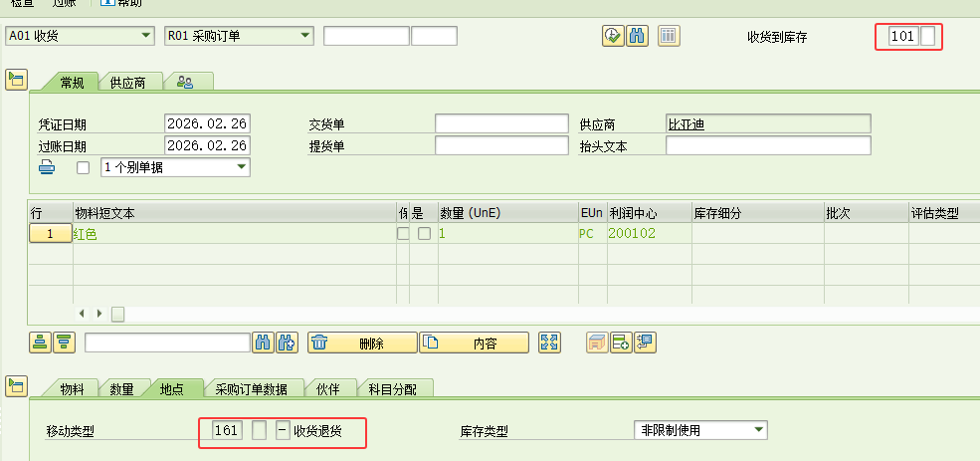Tick the first checkbox in the 红色 row
The image size is (980, 461).
pos(403,234)
